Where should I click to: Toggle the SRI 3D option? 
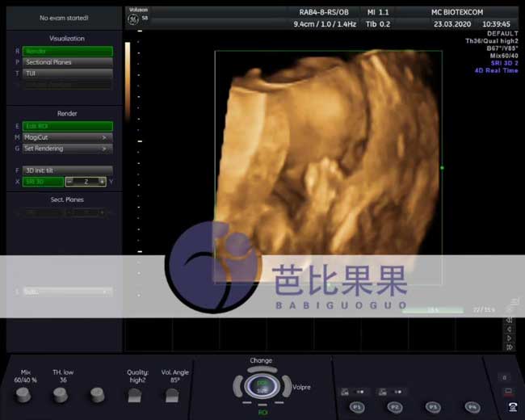[42, 182]
